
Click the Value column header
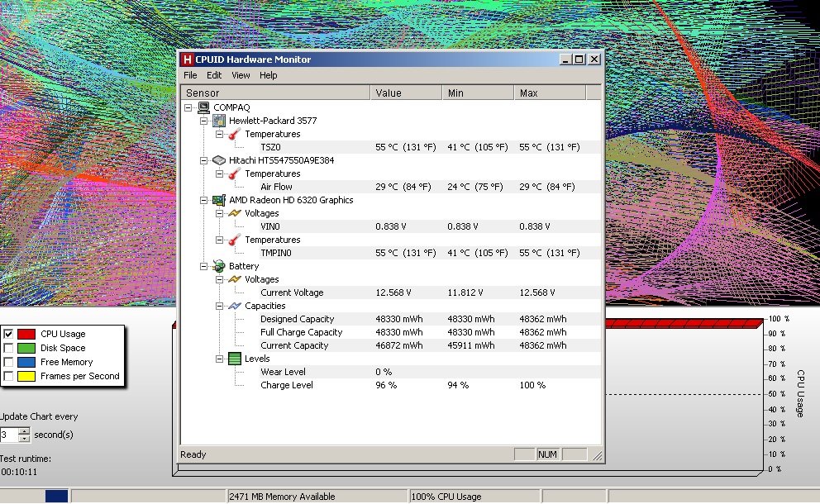tap(406, 93)
